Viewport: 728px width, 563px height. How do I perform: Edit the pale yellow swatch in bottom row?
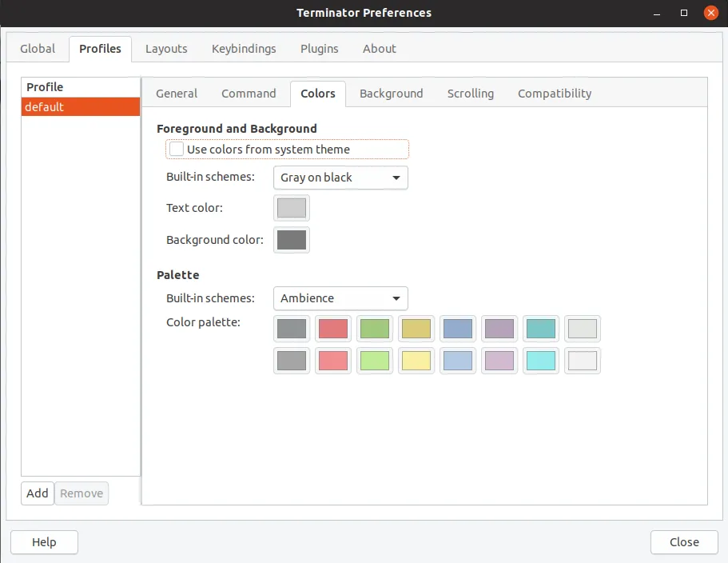[416, 361]
